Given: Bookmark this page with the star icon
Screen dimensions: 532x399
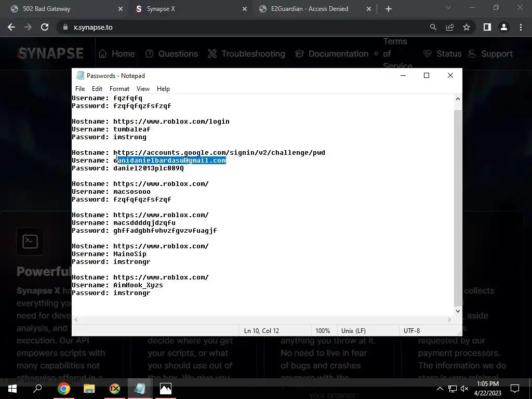Looking at the screenshot, I should point(467,27).
